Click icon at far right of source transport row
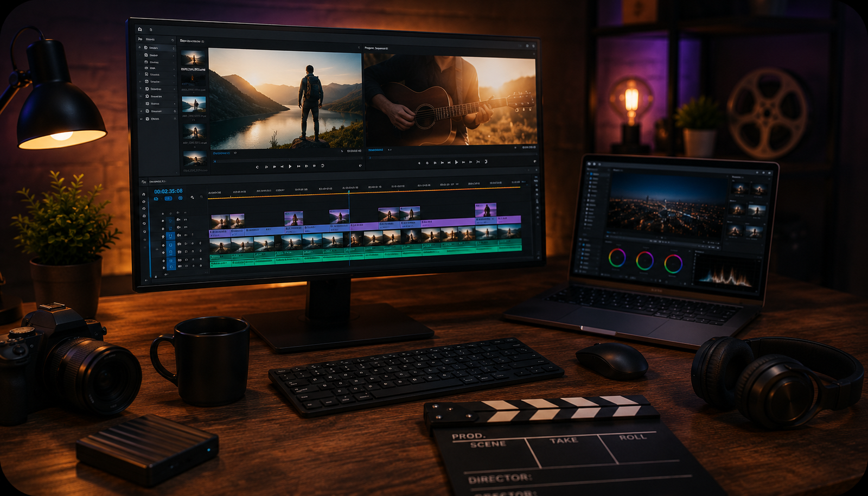 (360, 166)
